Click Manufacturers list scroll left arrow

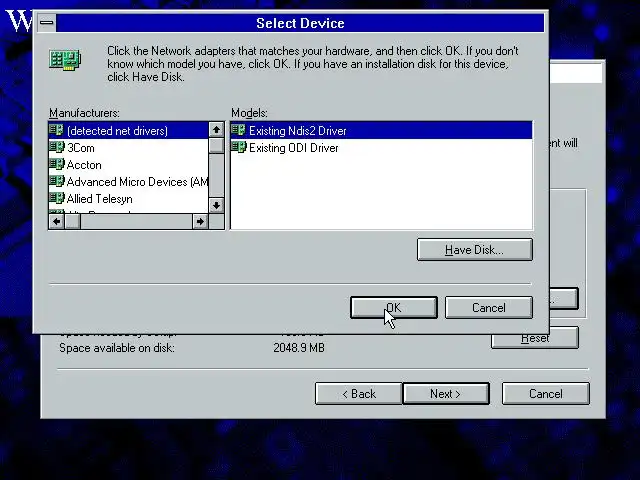click(x=57, y=222)
